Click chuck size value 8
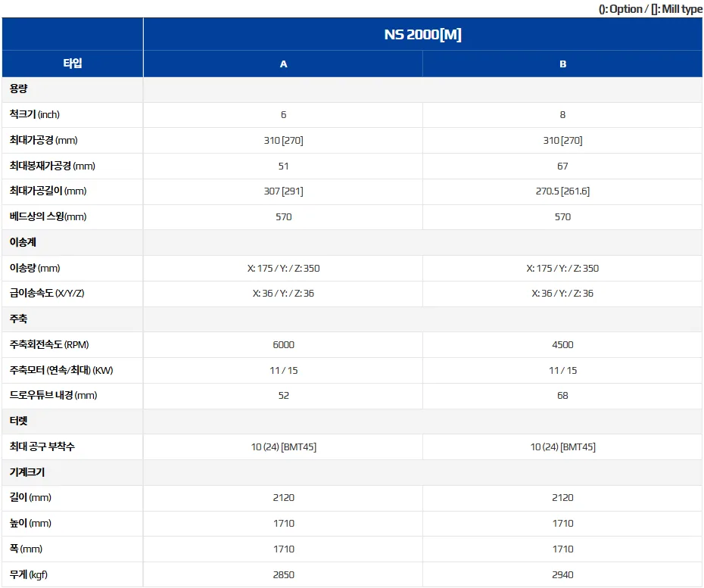The image size is (704, 588). tap(562, 115)
